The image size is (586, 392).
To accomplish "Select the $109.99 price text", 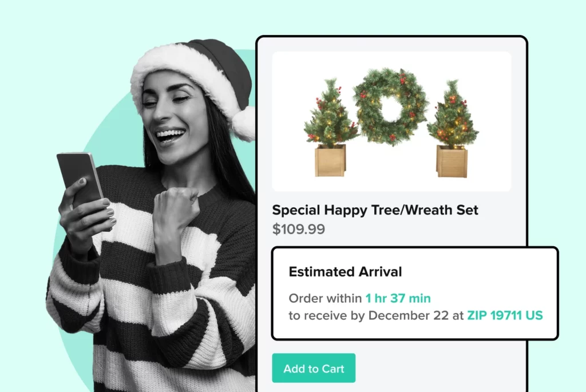I will (299, 229).
